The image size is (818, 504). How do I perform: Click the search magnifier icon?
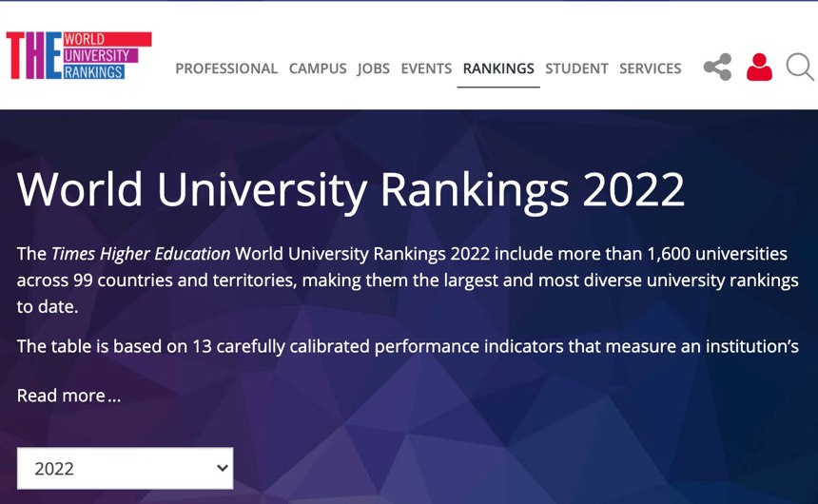coord(800,68)
